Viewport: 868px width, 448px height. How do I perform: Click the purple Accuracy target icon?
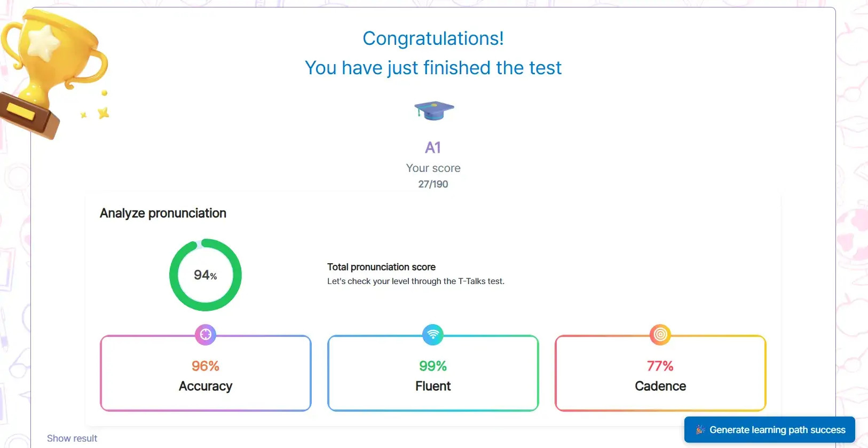tap(206, 335)
